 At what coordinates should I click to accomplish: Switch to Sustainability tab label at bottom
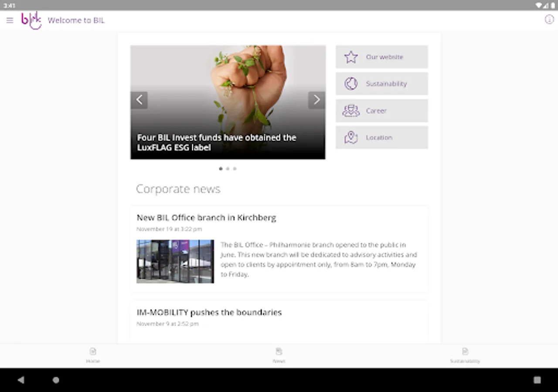coord(465,361)
